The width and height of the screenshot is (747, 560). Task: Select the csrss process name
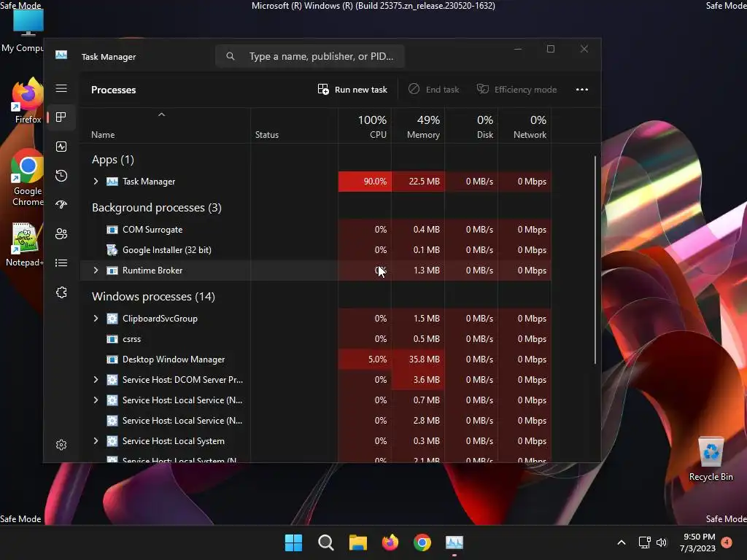tap(131, 339)
